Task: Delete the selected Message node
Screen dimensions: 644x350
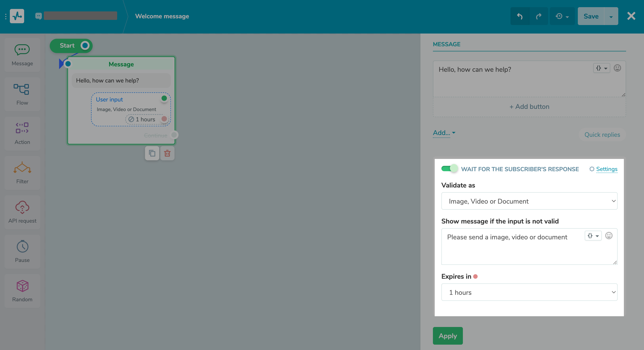Action: click(x=167, y=153)
